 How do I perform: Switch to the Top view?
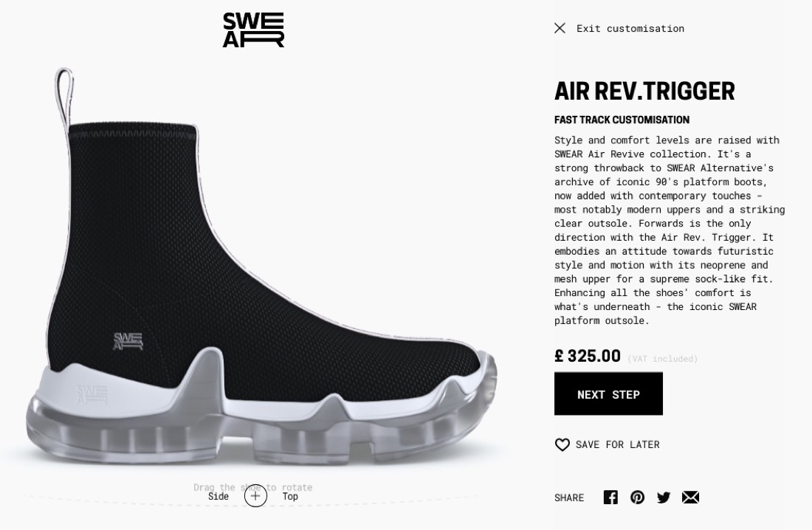(290, 497)
